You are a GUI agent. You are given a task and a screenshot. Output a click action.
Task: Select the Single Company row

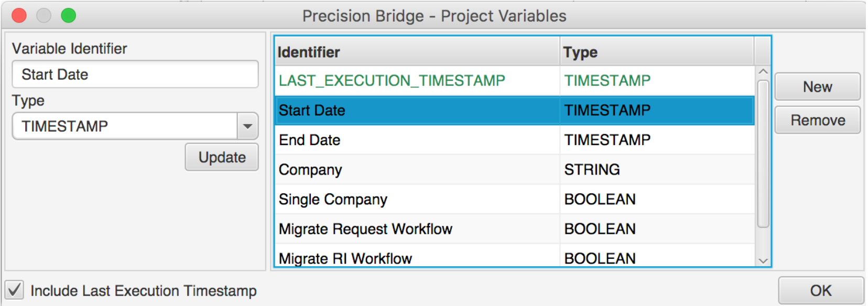(x=515, y=200)
